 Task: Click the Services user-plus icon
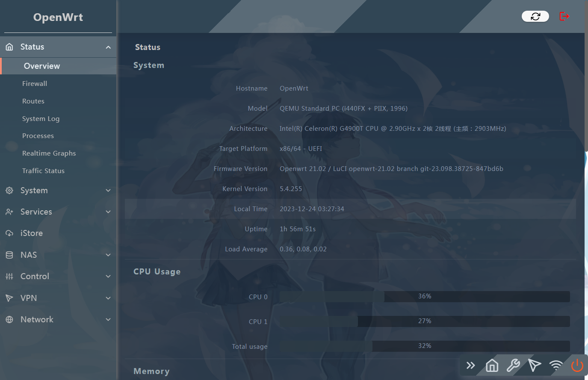9,212
